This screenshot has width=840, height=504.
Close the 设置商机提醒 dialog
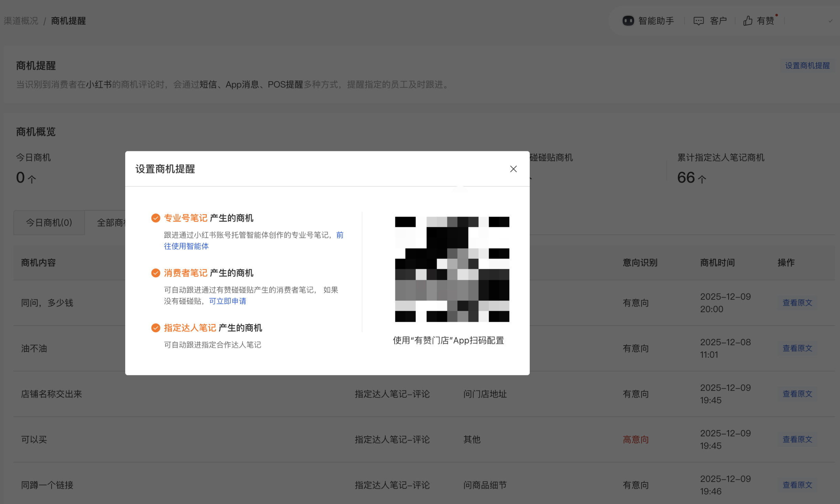tap(513, 169)
